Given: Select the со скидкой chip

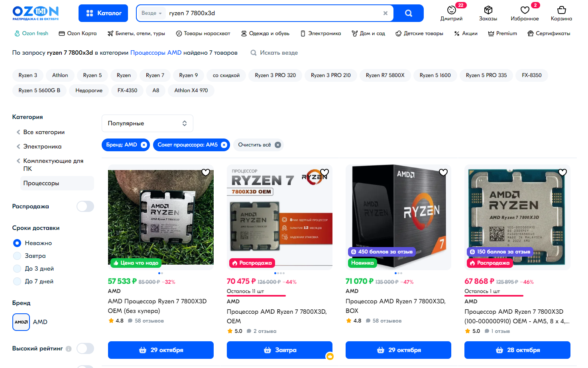Looking at the screenshot, I should (226, 75).
